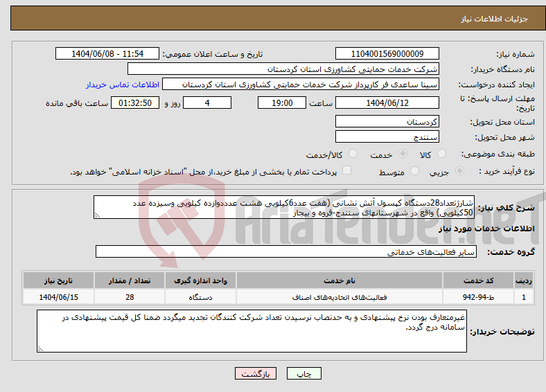Image resolution: width=546 pixels, height=392 pixels.
Task: Select the خدمت radio button
Action: pos(403,154)
